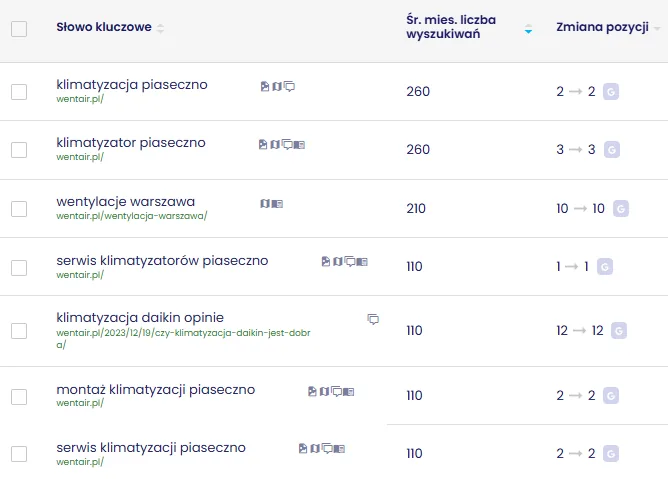Image resolution: width=668 pixels, height=479 pixels.
Task: Click speech-bubble icon for klimatyzacja piaseczno
Action: 289,87
